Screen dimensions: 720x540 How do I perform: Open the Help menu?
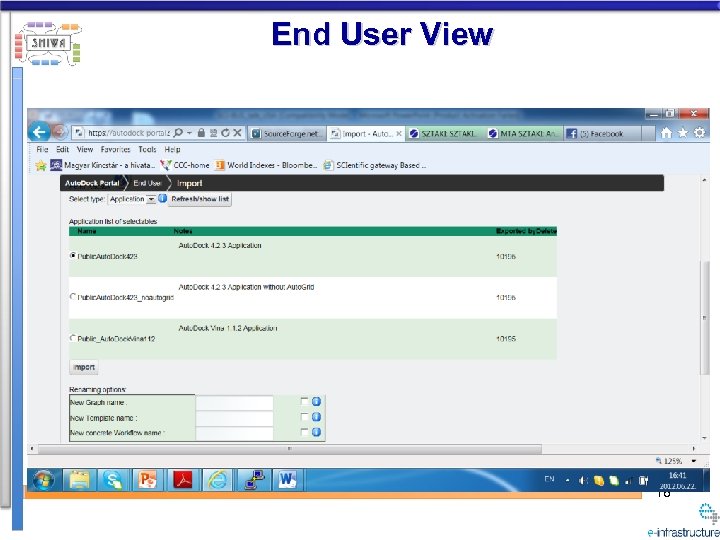coord(172,149)
